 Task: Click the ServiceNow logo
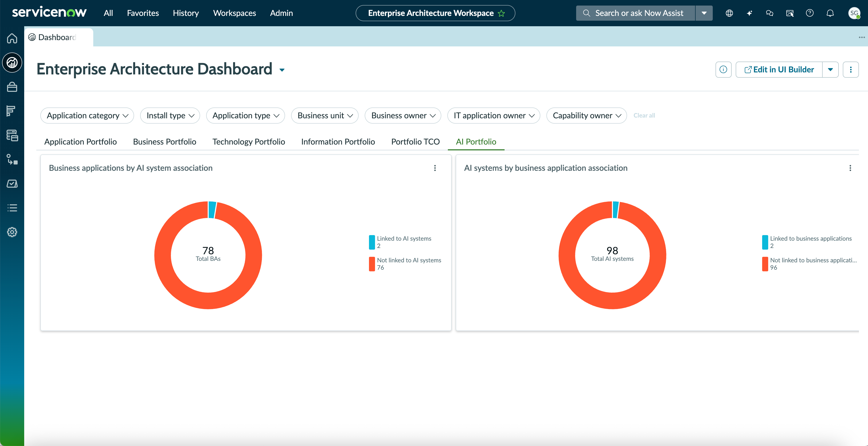click(x=49, y=12)
